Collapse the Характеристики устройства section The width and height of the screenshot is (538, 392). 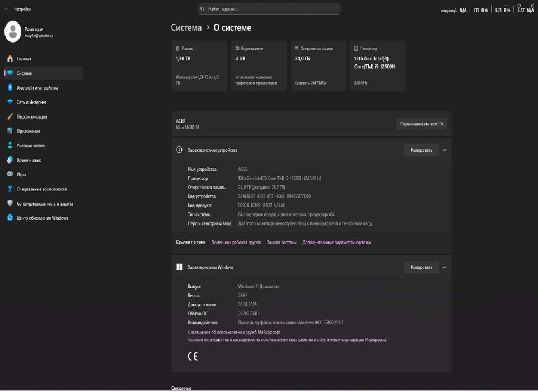445,150
